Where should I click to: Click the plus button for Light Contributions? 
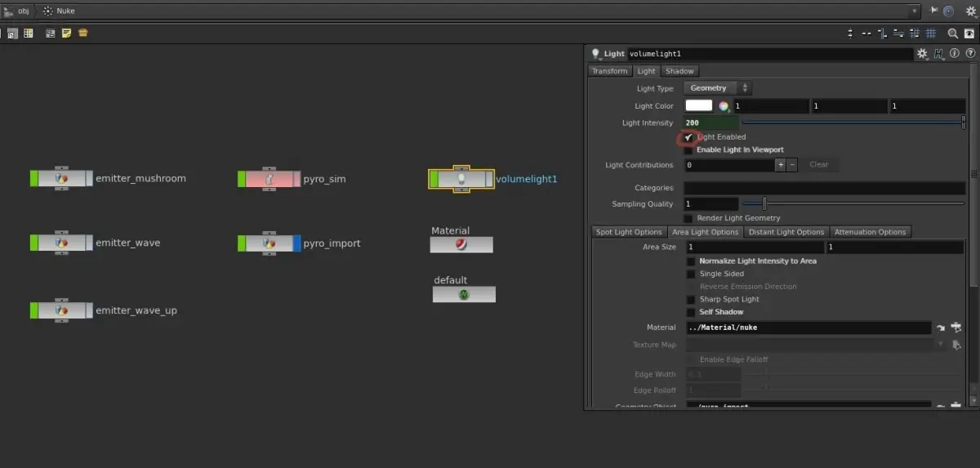pos(781,165)
